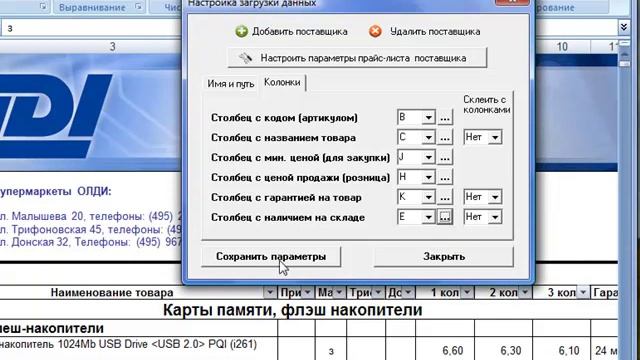
Task: Click the wrench icon on price-list settings button
Action: (245, 58)
